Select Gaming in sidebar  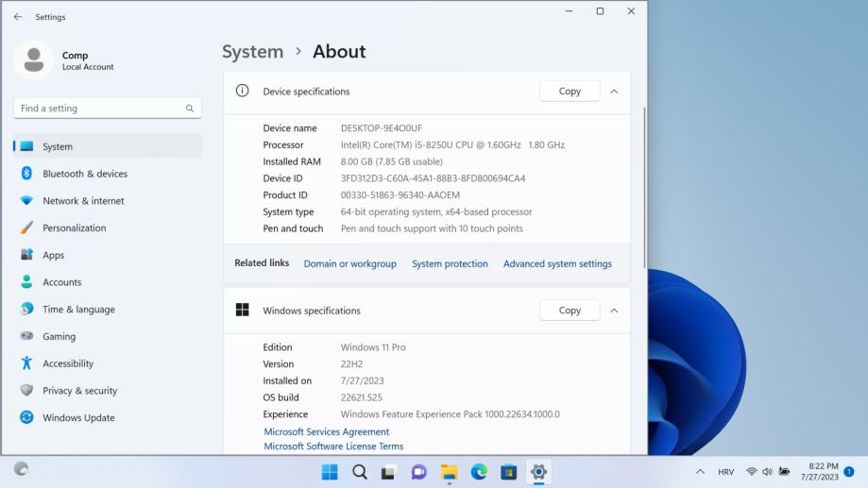point(59,336)
